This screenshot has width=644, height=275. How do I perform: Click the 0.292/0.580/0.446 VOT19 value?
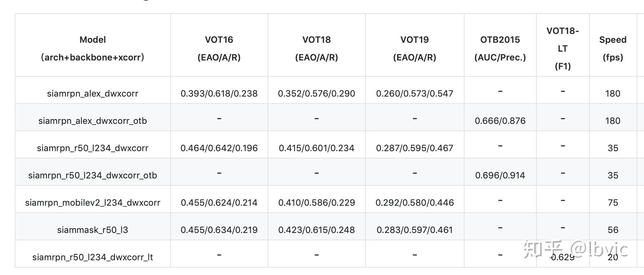coord(414,202)
